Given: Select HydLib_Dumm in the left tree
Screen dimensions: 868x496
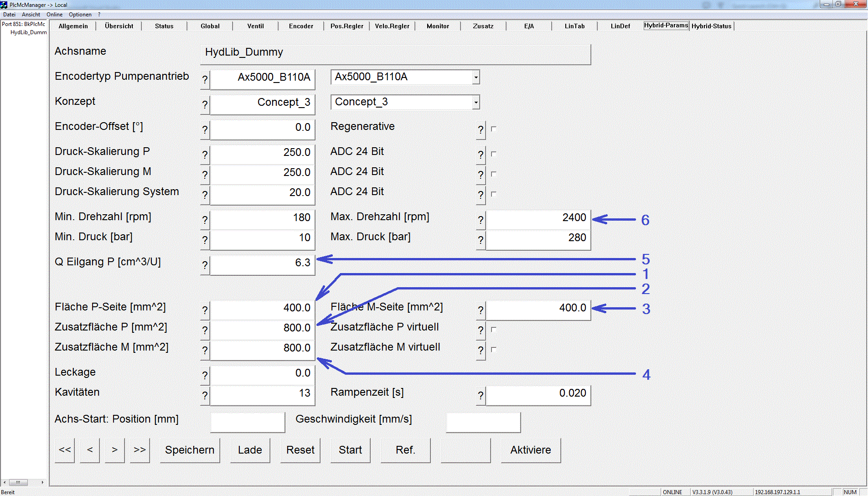Looking at the screenshot, I should point(28,32).
